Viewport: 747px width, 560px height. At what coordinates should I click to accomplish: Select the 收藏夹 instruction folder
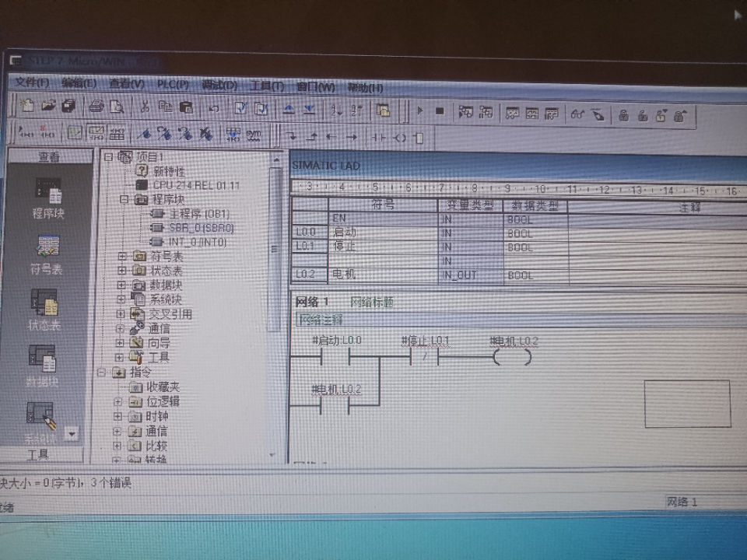163,387
